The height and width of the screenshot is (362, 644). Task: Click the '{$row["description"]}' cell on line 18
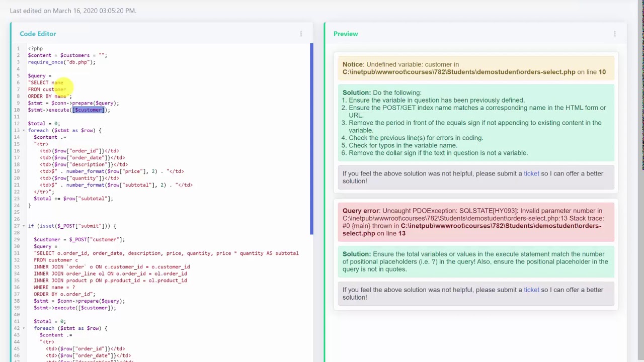pyautogui.click(x=84, y=164)
